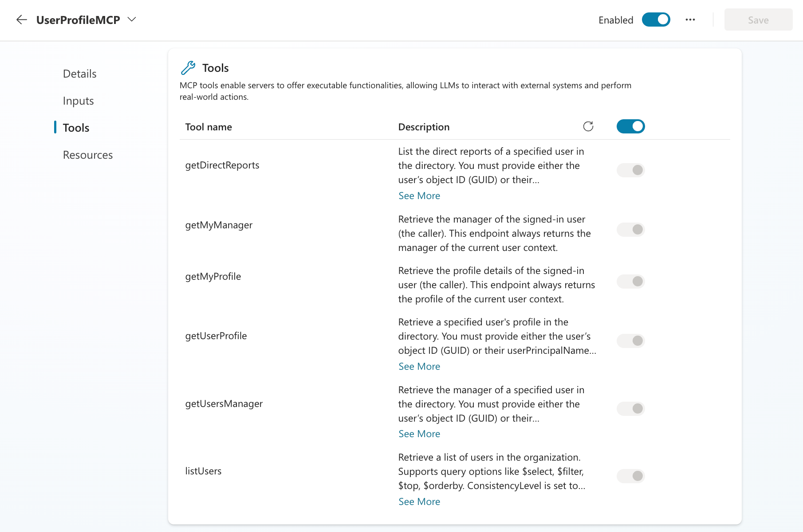Enable the getMyManager tool
The image size is (803, 532).
[630, 230]
